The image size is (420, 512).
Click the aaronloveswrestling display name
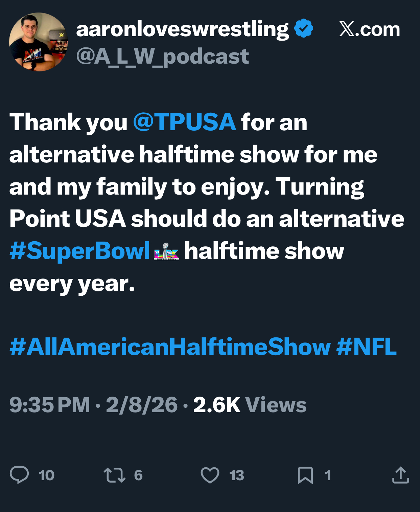182,29
